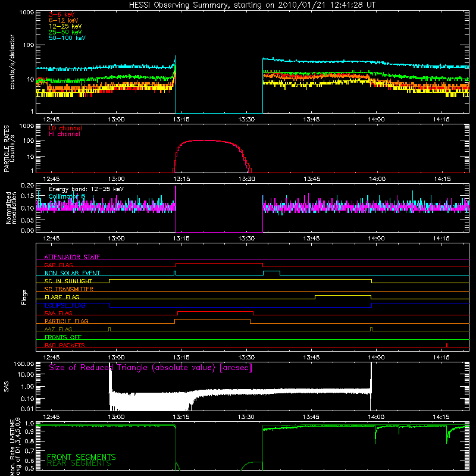
Task: Click the GAP FLAG label
Action: pyautogui.click(x=58, y=265)
